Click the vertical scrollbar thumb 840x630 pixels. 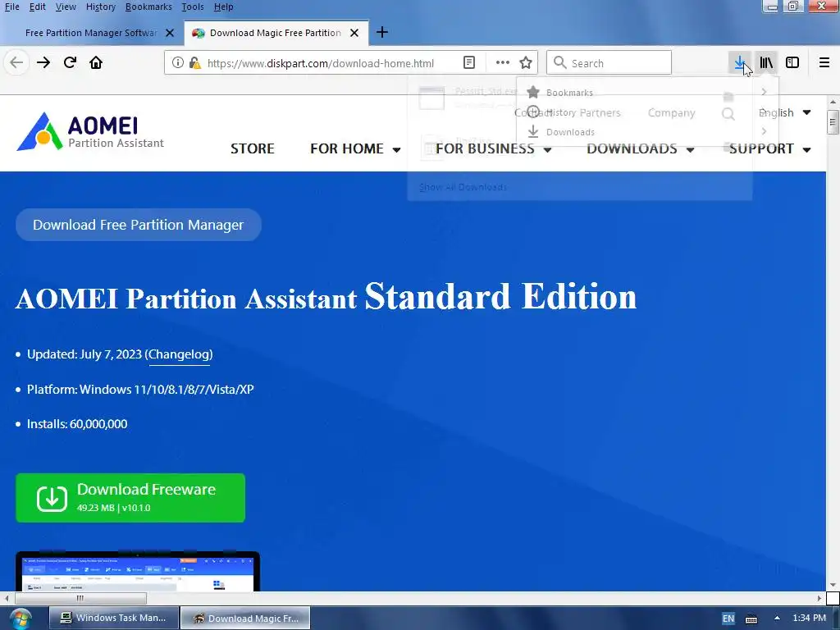point(833,121)
